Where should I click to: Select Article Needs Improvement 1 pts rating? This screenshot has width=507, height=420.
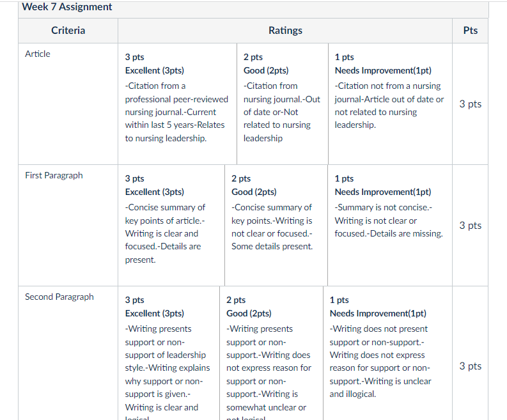(390, 104)
